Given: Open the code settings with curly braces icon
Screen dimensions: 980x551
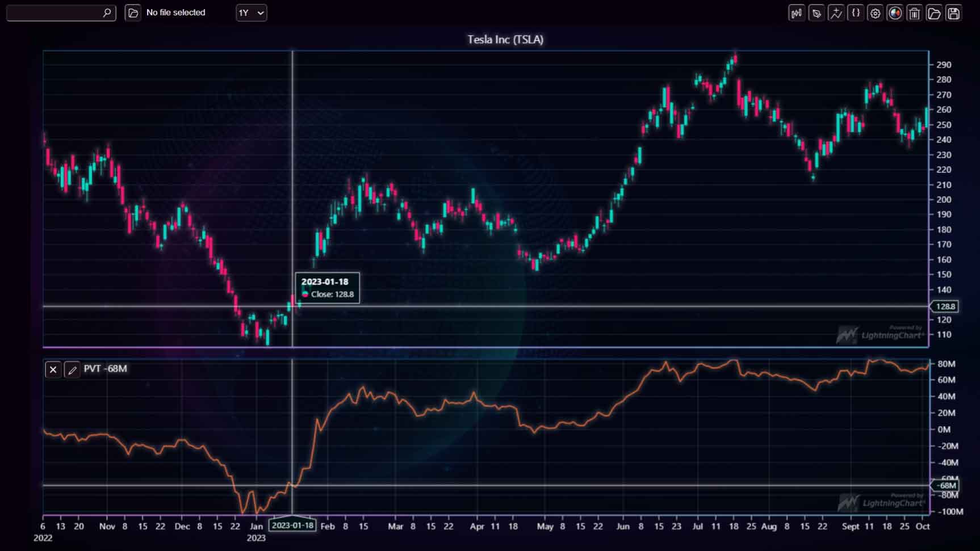Looking at the screenshot, I should tap(856, 13).
